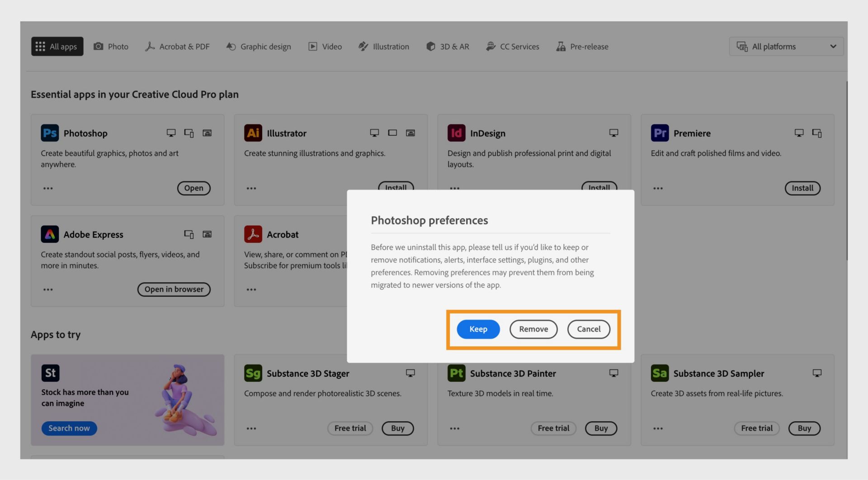Image resolution: width=868 pixels, height=480 pixels.
Task: Click Premiere's mobile platform icon
Action: (x=817, y=133)
